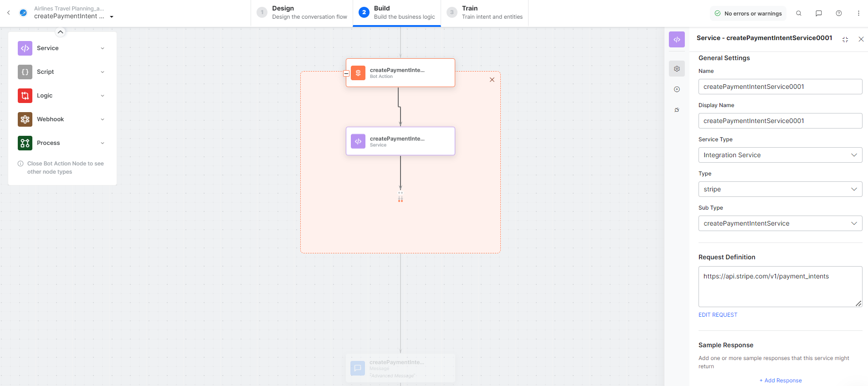Click the orange Bot Action node icon

(x=358, y=73)
